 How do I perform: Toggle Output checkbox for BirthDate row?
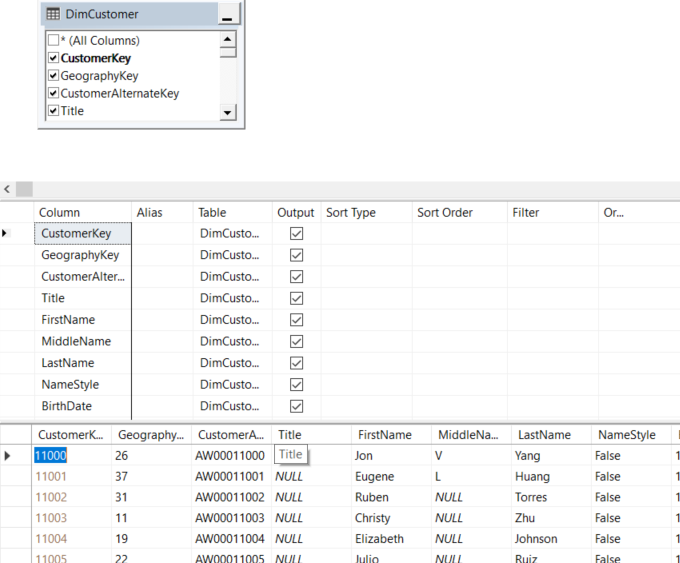point(296,406)
